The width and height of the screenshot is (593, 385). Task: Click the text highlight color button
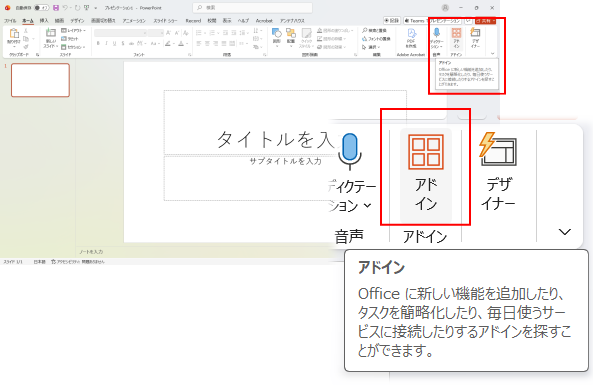[x=168, y=43]
